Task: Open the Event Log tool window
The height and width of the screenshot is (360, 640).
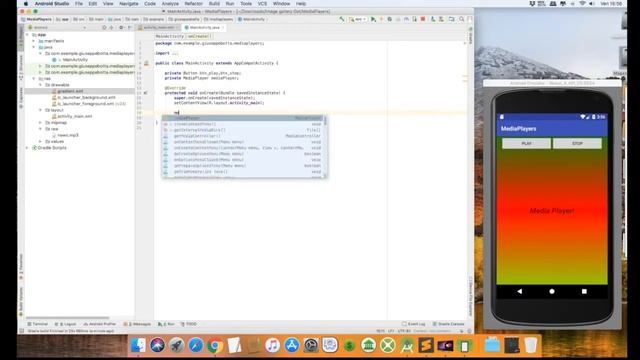Action: click(414, 324)
